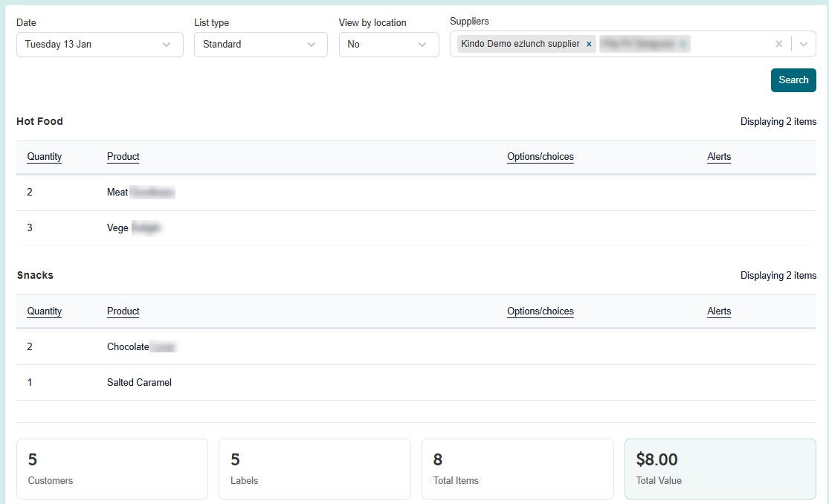Remove the second blurred supplier tag
Image resolution: width=829 pixels, height=504 pixels.
[x=683, y=45]
